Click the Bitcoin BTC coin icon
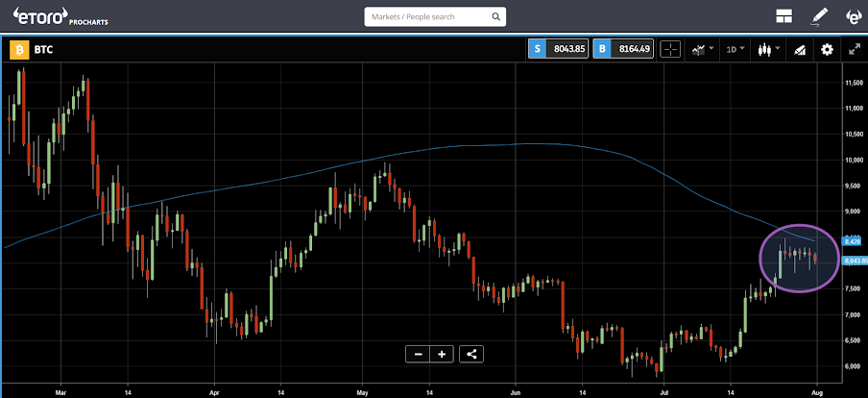 tap(19, 50)
